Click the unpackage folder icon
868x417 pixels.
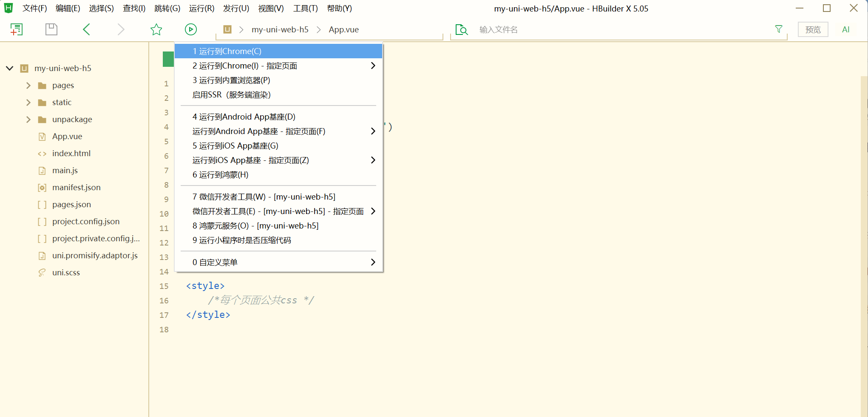pyautogui.click(x=42, y=120)
